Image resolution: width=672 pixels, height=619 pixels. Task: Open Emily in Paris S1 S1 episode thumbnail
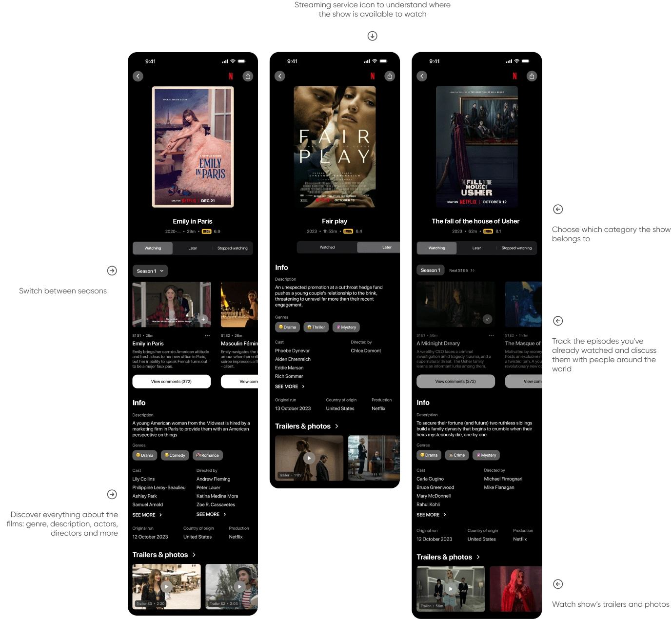pos(172,304)
